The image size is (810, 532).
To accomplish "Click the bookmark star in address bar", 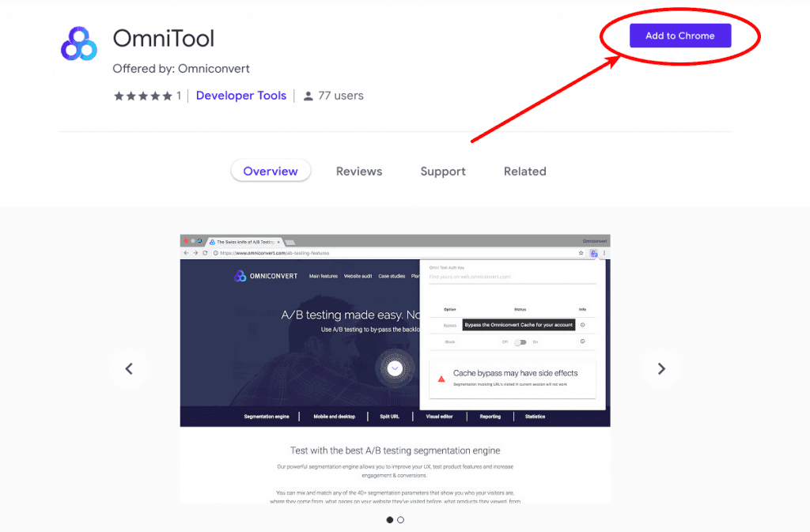I will click(x=581, y=253).
